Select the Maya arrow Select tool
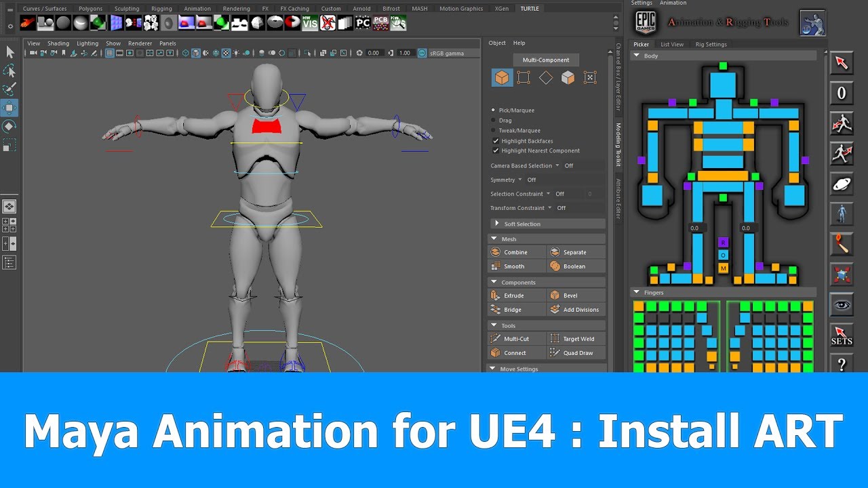Image resolution: width=868 pixels, height=488 pixels. tap(9, 52)
